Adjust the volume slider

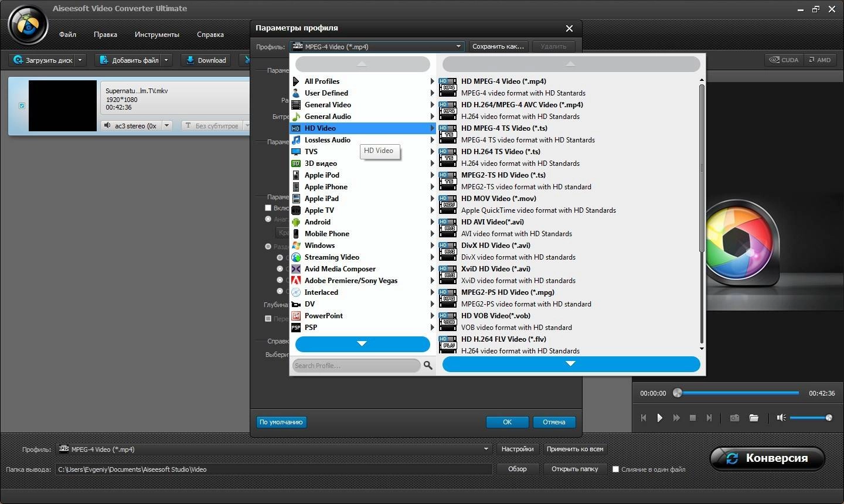tap(811, 418)
